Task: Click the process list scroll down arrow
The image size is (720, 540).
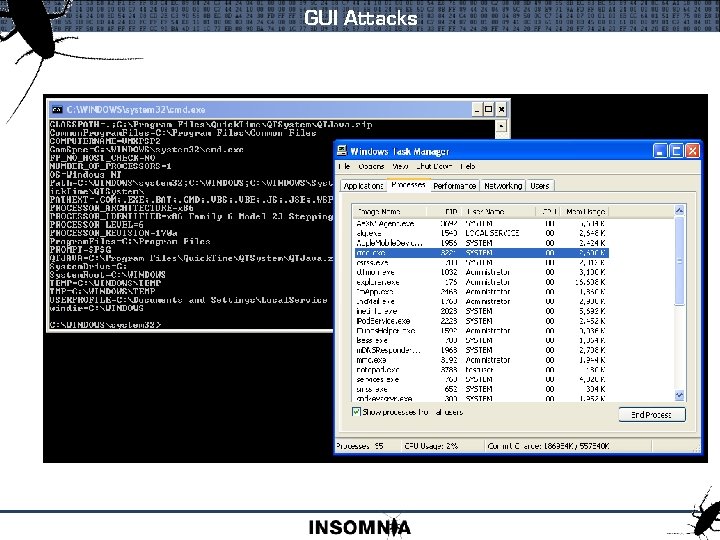Action: pos(679,395)
